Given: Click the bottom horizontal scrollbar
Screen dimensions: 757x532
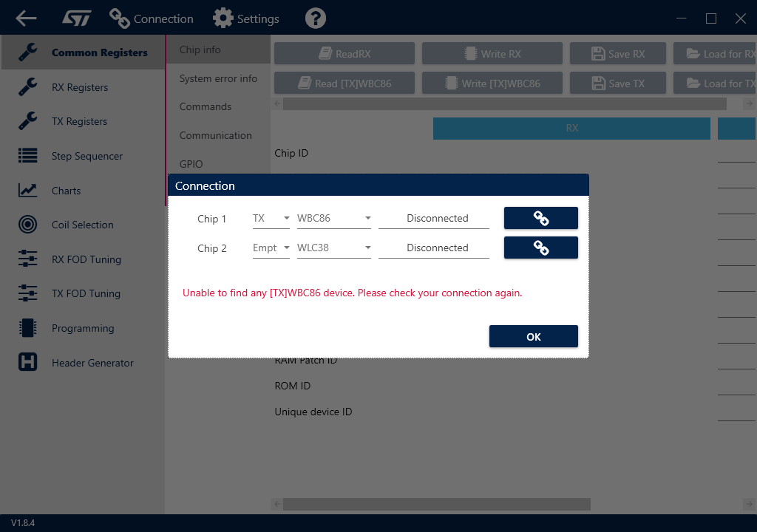Looking at the screenshot, I should point(436,504).
